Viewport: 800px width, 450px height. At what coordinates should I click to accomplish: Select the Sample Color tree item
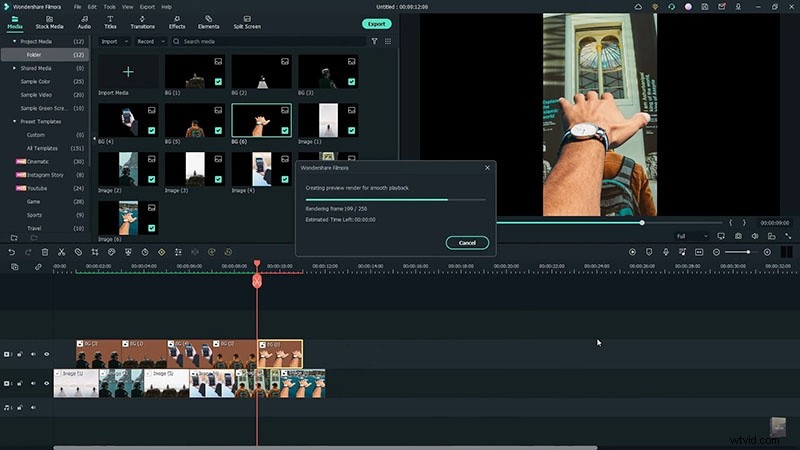click(x=35, y=82)
